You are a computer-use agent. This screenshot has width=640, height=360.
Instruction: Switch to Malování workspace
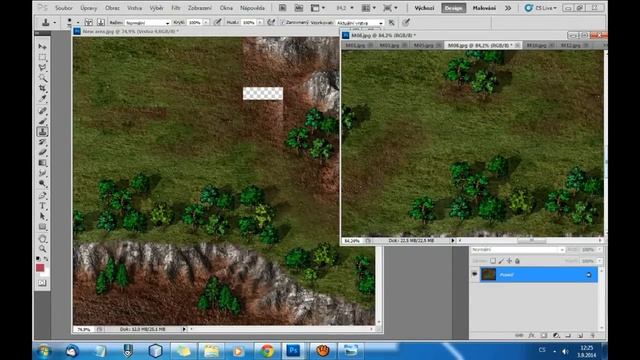pyautogui.click(x=484, y=8)
